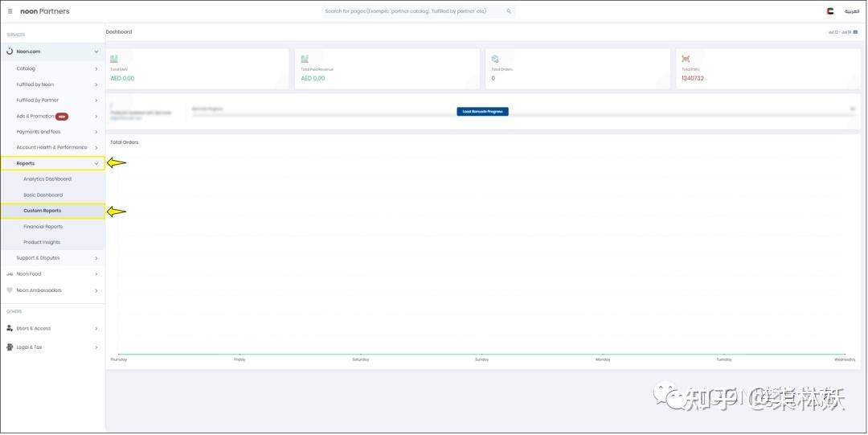
Task: Expand the Catalog submenu chevron
Action: point(96,68)
